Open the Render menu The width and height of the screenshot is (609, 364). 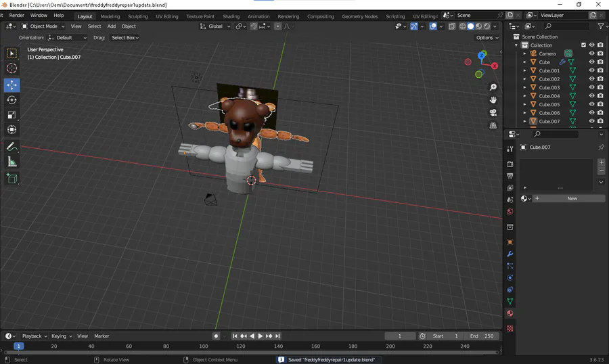tap(17, 16)
